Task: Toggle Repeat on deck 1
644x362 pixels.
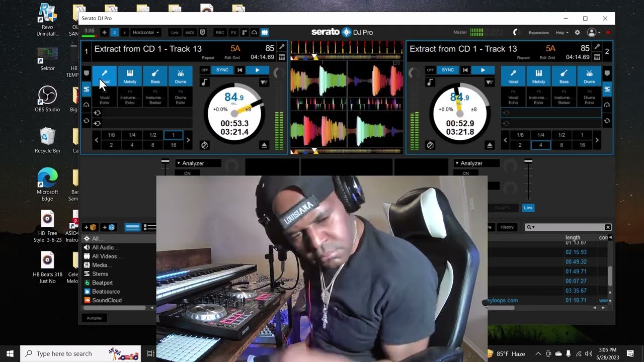Action: point(208,58)
